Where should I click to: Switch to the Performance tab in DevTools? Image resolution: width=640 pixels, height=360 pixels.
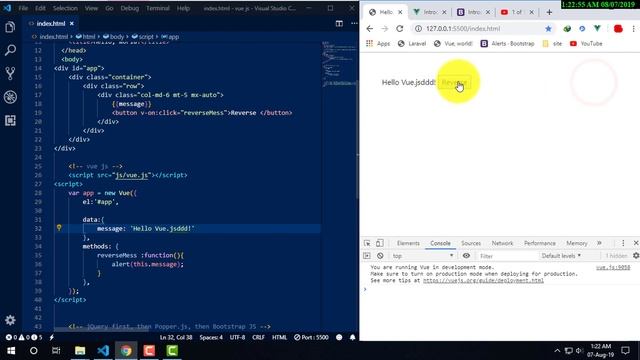(540, 243)
